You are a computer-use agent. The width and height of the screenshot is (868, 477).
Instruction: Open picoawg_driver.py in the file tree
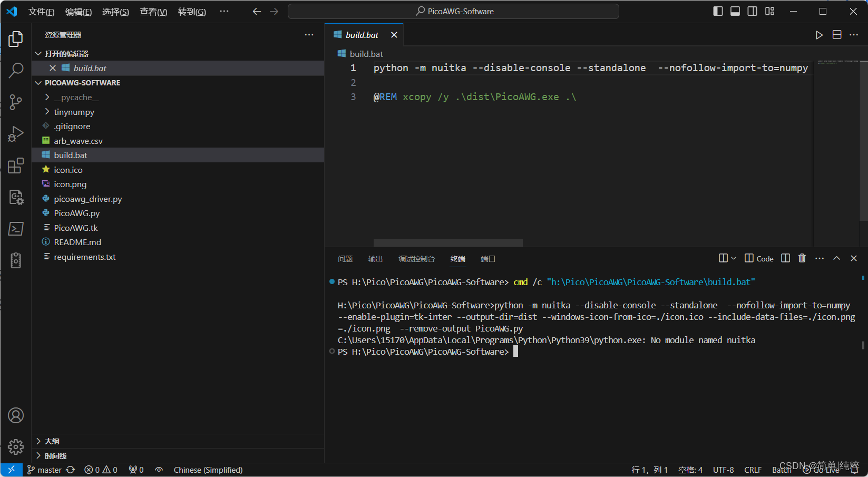point(178,199)
